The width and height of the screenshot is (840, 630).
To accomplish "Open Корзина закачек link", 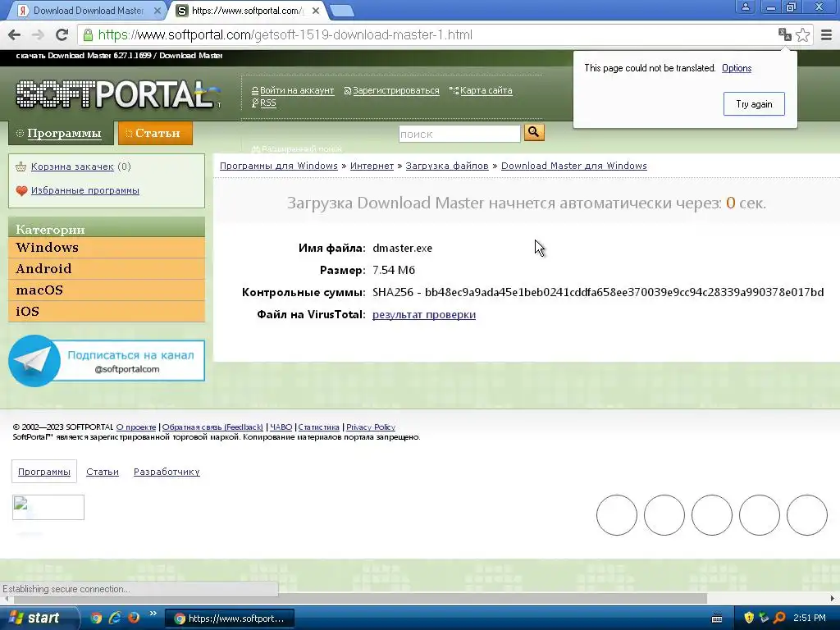I will click(x=72, y=167).
